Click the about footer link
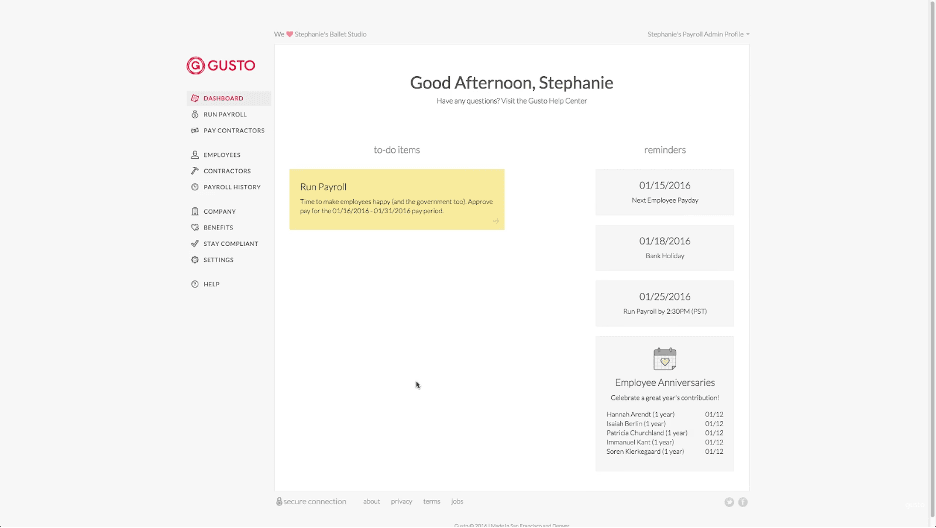Viewport: 936px width, 528px height. 371,501
